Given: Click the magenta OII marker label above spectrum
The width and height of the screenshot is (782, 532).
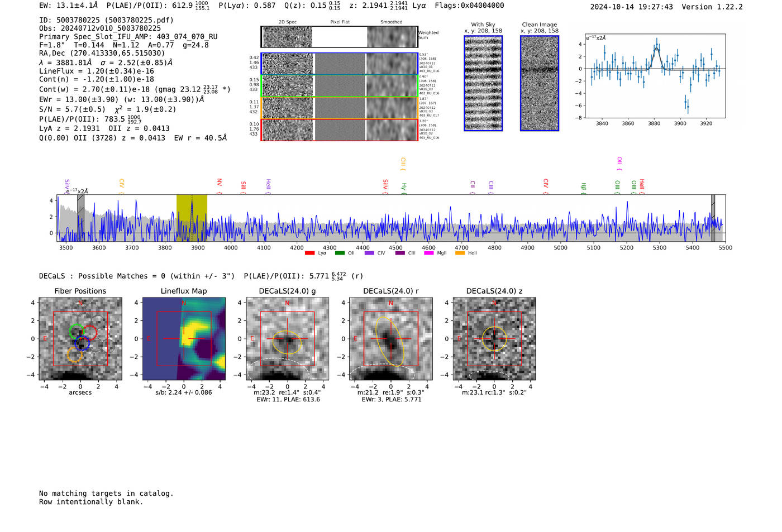Looking at the screenshot, I should point(619,164).
